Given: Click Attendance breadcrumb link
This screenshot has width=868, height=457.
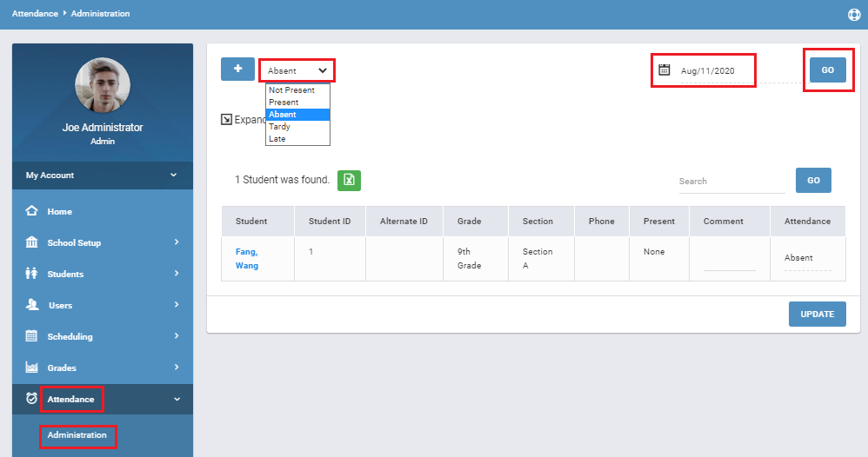Looking at the screenshot, I should [35, 13].
